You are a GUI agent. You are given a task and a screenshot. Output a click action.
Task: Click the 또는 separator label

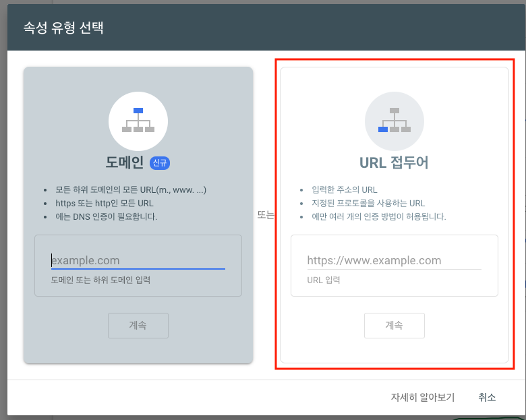point(266,215)
